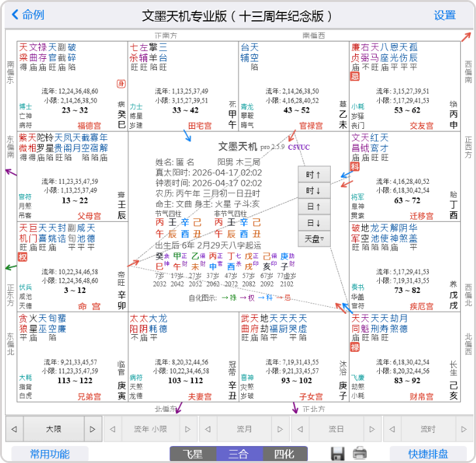The image size is (476, 463).
Task: Select the 流年 小限 tab
Action: pyautogui.click(x=150, y=429)
